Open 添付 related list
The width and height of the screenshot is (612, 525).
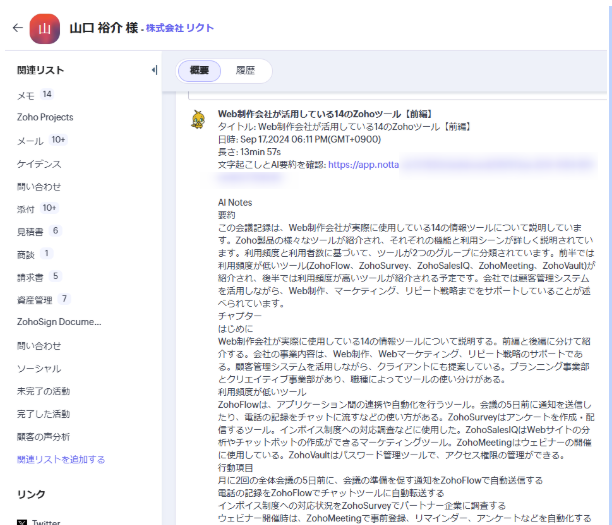(x=26, y=209)
